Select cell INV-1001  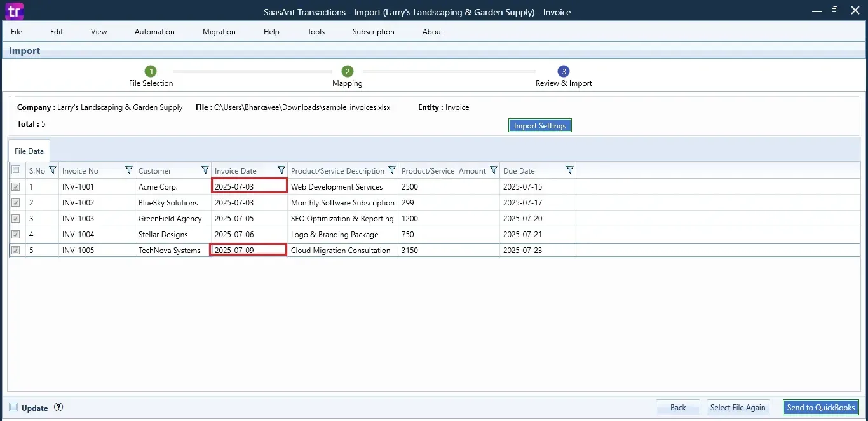pos(97,187)
